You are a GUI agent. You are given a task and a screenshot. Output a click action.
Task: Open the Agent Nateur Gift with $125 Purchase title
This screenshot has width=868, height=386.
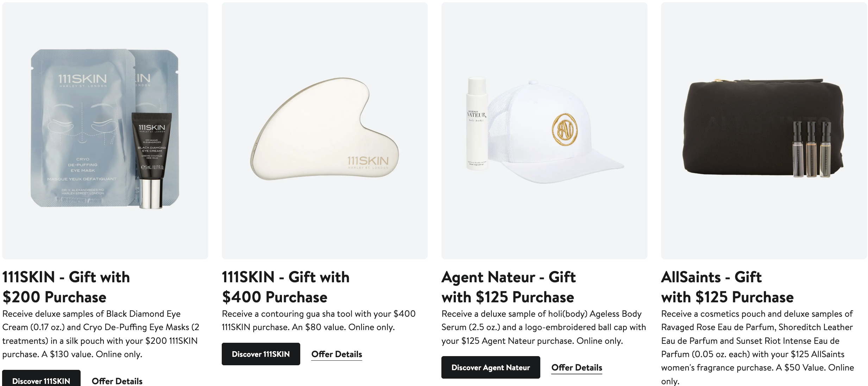pyautogui.click(x=508, y=287)
